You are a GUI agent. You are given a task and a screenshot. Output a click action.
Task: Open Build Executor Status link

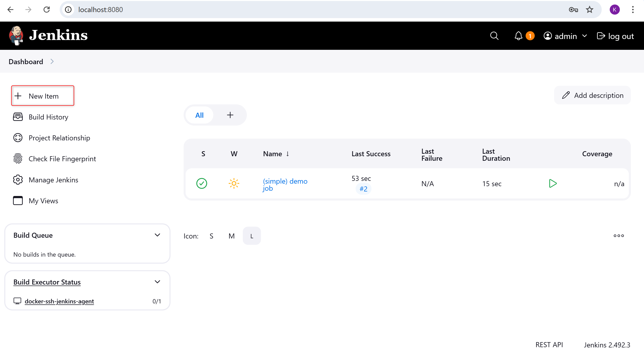(47, 282)
